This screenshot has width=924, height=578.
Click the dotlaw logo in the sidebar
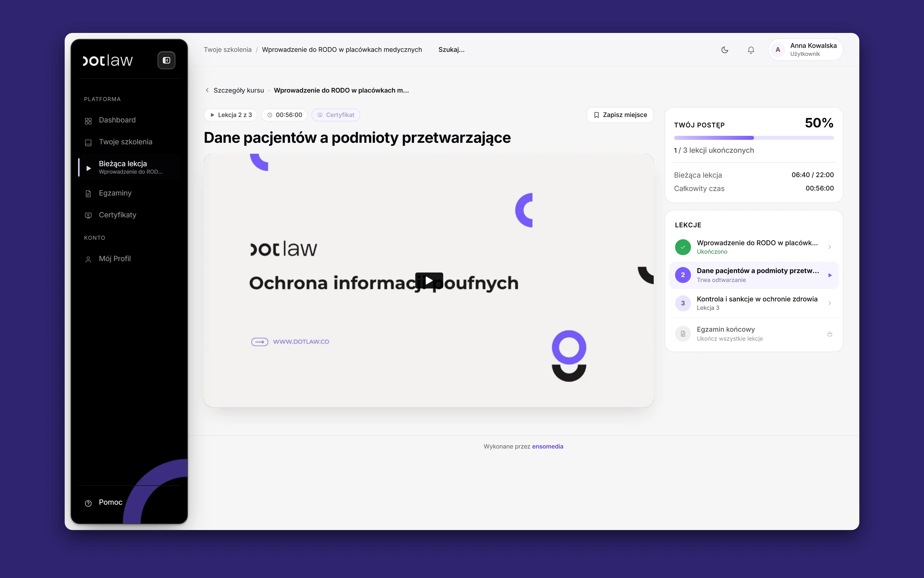click(108, 60)
